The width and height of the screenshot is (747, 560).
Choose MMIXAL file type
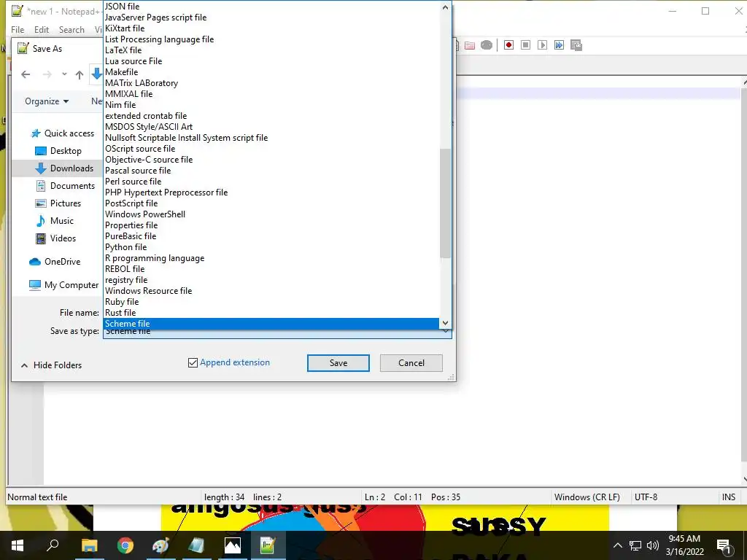[x=271, y=94]
